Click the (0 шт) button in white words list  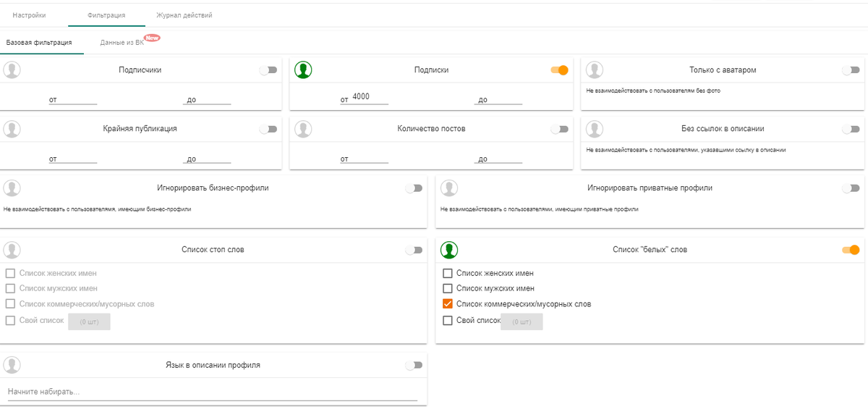pyautogui.click(x=522, y=322)
